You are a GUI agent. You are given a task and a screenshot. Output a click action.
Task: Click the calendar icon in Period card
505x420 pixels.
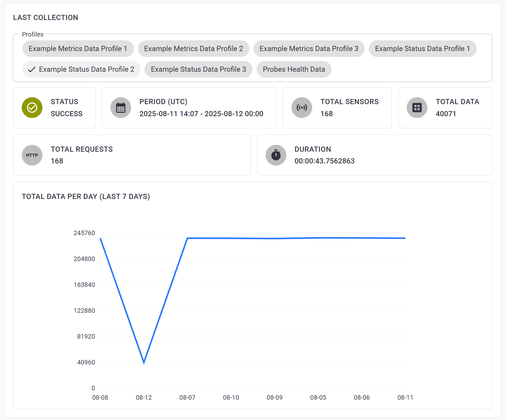coord(121,108)
